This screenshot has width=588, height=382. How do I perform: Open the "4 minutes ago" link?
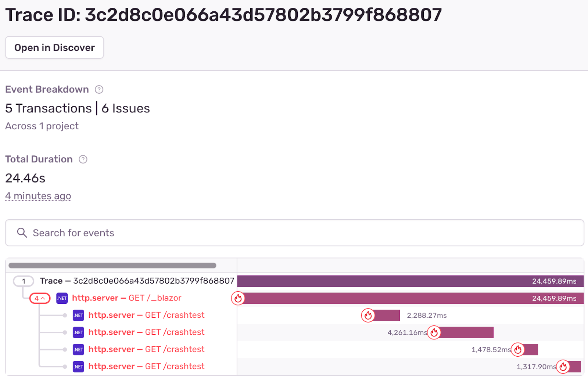38,196
